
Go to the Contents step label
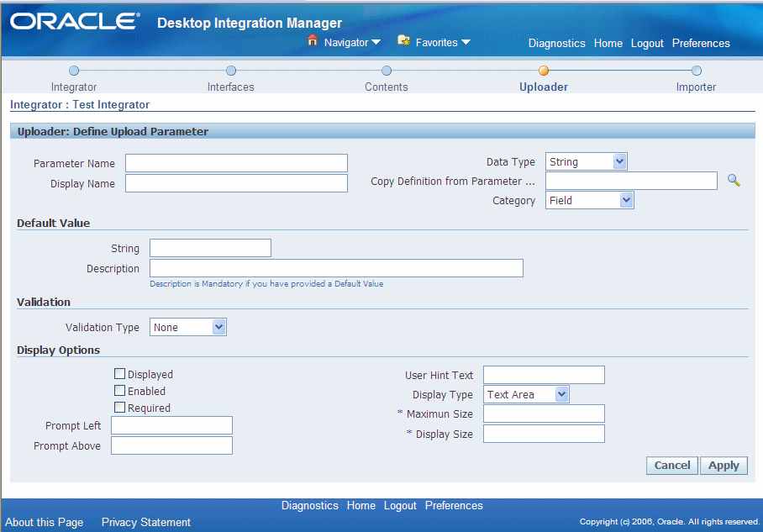[x=387, y=87]
